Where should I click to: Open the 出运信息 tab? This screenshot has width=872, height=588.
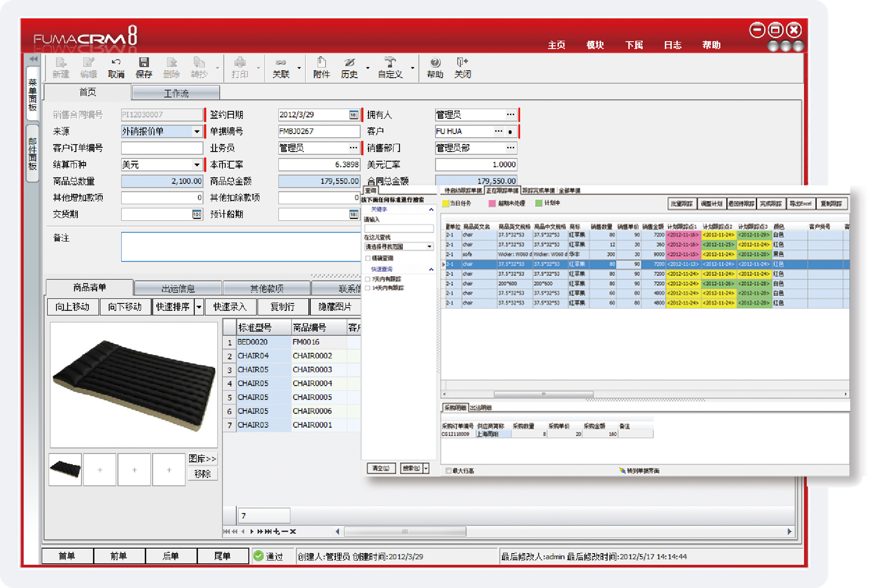pos(178,288)
